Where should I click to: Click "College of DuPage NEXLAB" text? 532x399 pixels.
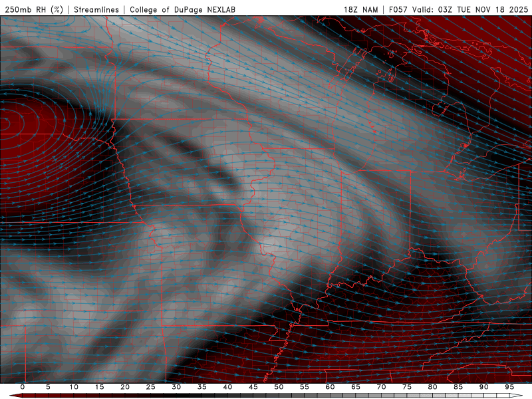pos(182,9)
